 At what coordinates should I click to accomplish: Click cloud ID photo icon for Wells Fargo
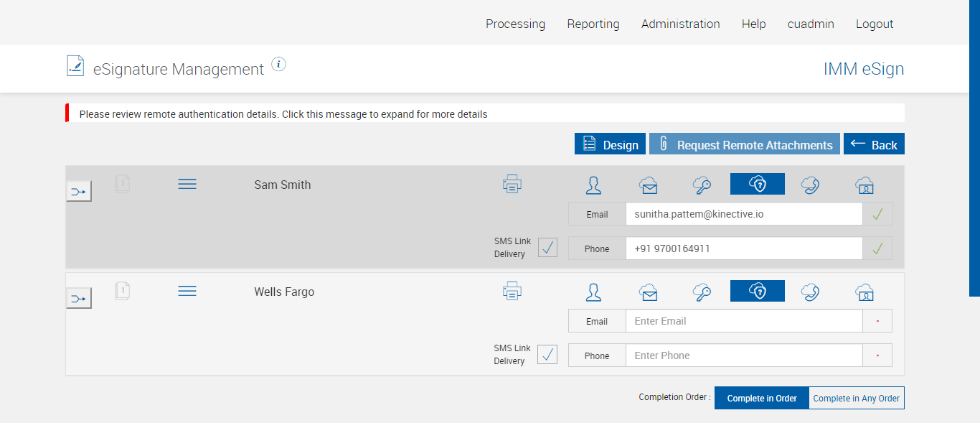point(864,292)
